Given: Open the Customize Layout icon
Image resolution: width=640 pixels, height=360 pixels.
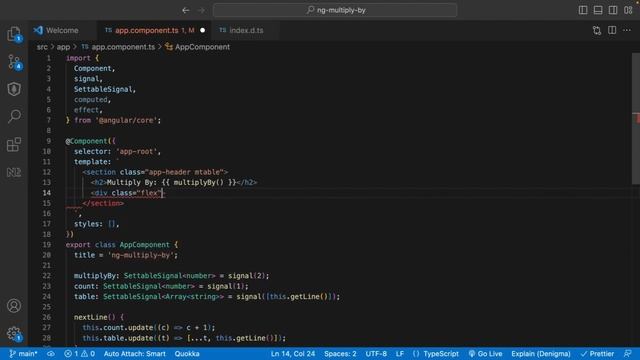Looking at the screenshot, I should click(x=628, y=10).
